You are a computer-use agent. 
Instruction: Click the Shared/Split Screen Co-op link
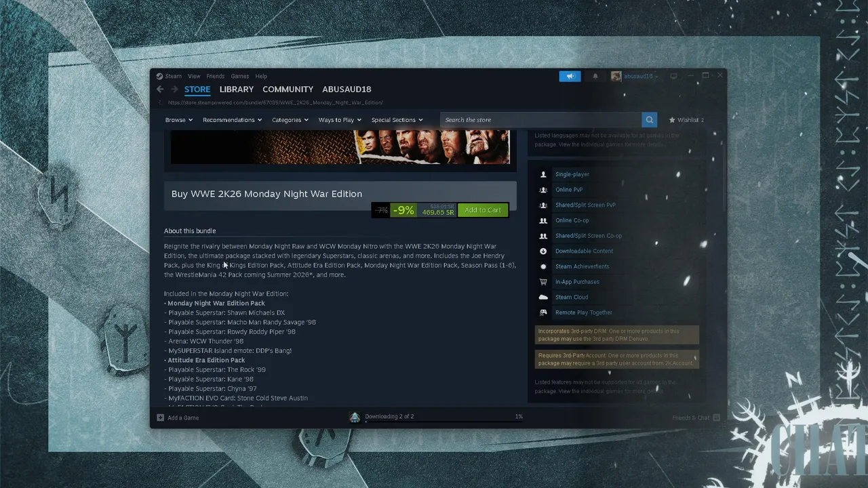coord(589,236)
